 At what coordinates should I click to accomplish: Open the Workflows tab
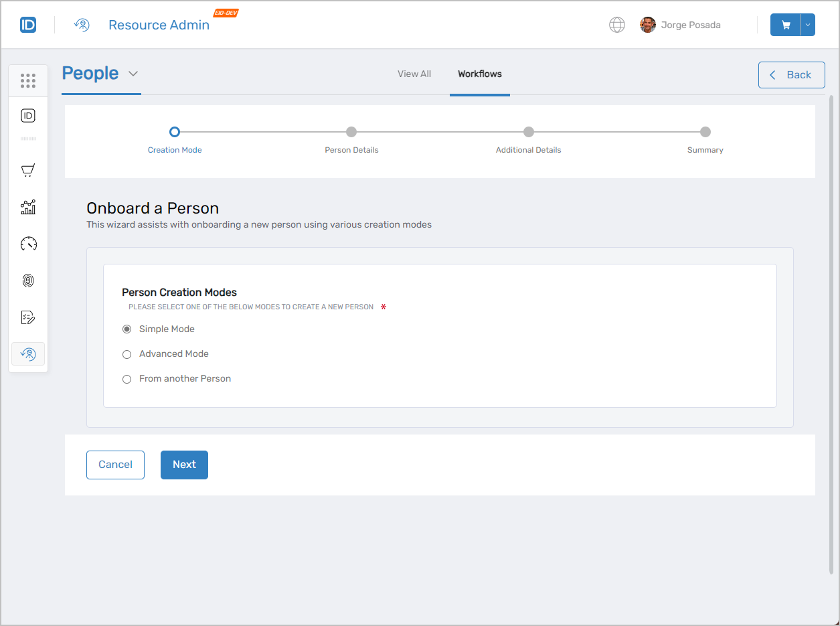[479, 74]
